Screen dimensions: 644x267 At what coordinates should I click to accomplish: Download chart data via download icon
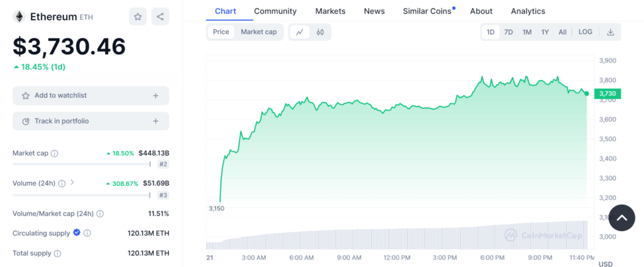click(x=610, y=32)
